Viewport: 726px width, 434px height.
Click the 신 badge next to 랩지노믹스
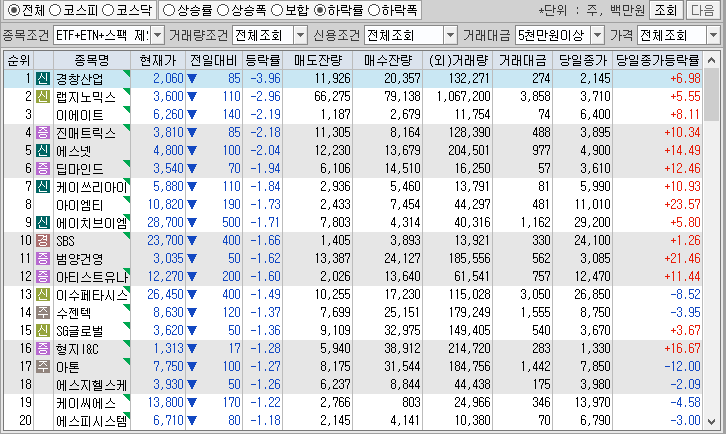(x=43, y=96)
